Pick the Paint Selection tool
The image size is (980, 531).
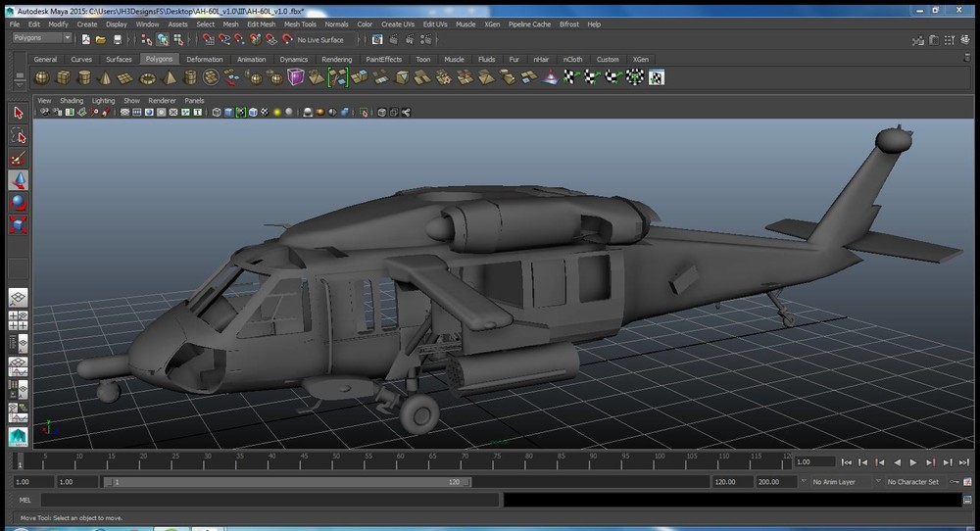click(18, 158)
